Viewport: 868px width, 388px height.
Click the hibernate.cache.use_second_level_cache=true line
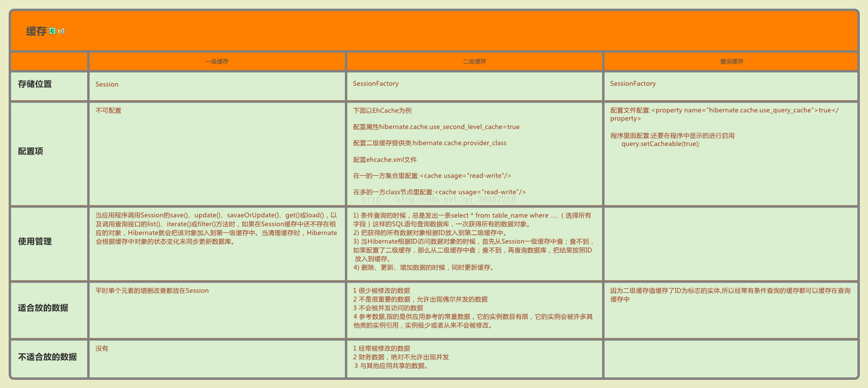436,127
